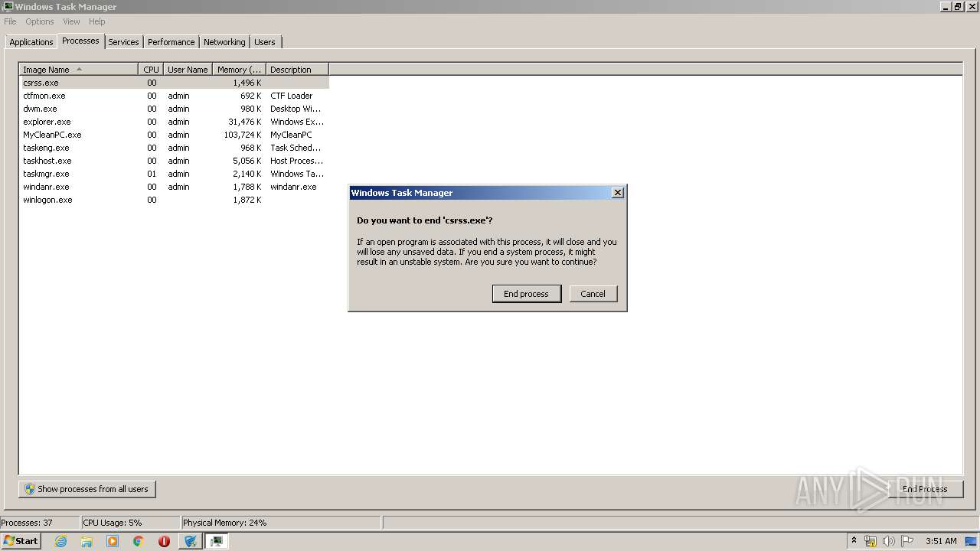The width and height of the screenshot is (980, 551).
Task: Launch Google Chrome from the taskbar
Action: [x=139, y=541]
